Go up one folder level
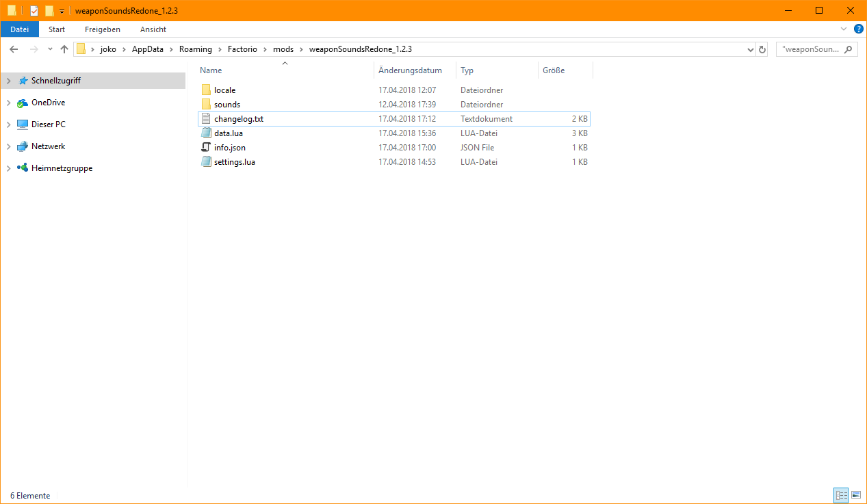867x504 pixels. 64,49
